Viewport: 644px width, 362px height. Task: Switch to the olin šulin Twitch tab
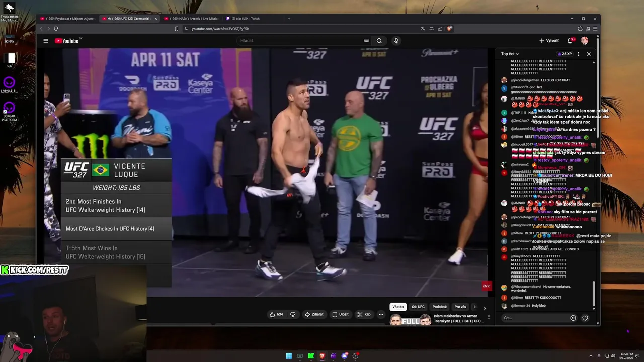(246, 19)
